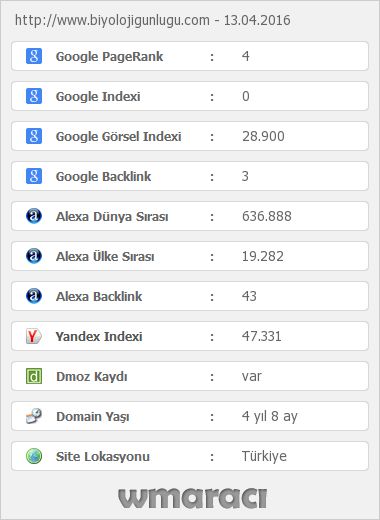Viewport: 380px width, 520px height.
Task: Select the Google PageRank label
Action: coord(109,57)
